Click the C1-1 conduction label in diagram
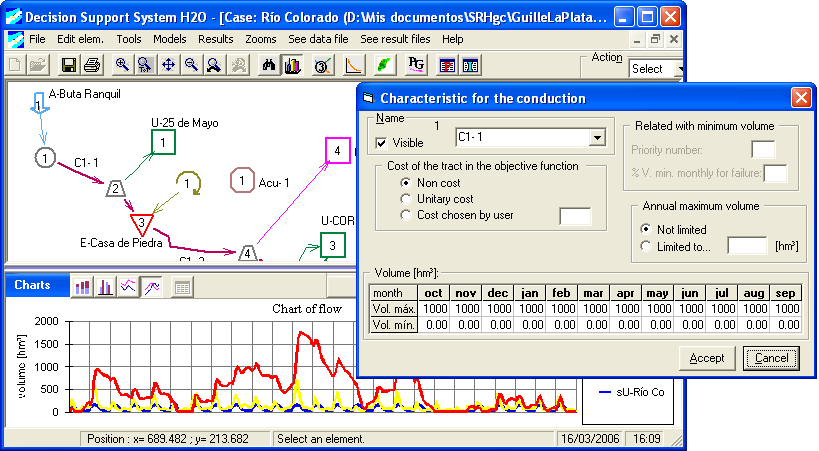Viewport: 819px width, 451px height. [x=86, y=163]
